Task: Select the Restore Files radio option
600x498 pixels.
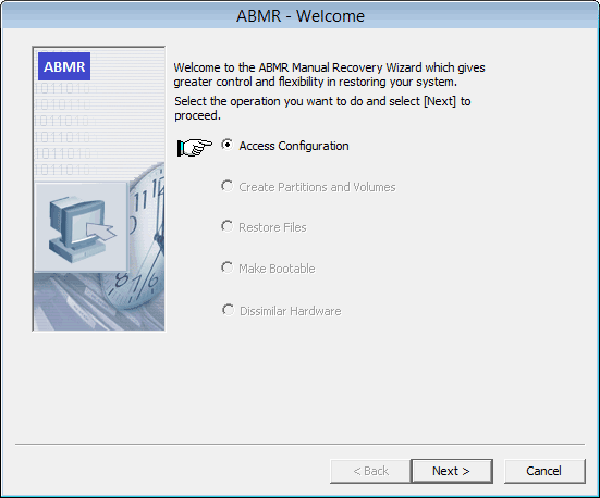Action: point(227,226)
